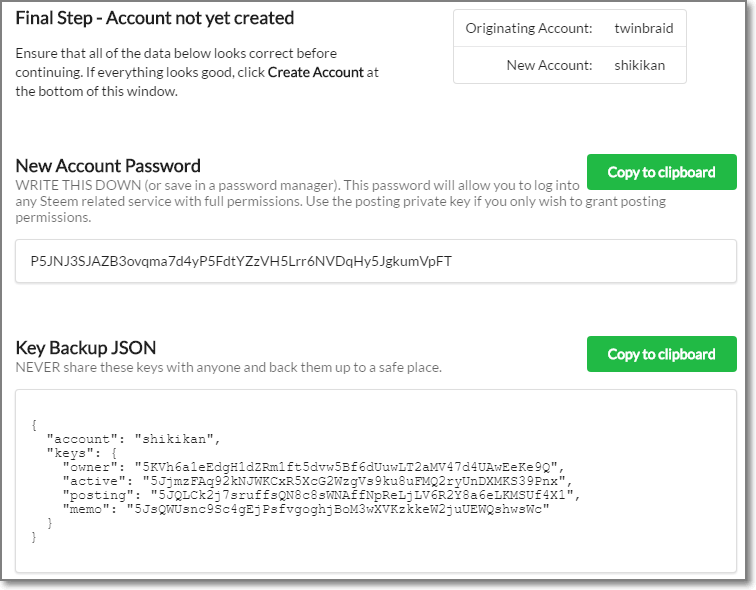Click the active key line in JSON

click(x=308, y=480)
